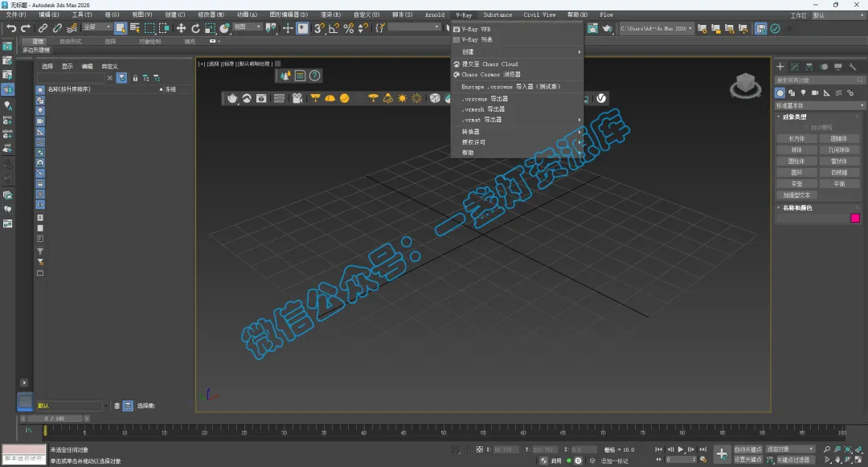Open the workspace selector dropdown

[x=838, y=15]
